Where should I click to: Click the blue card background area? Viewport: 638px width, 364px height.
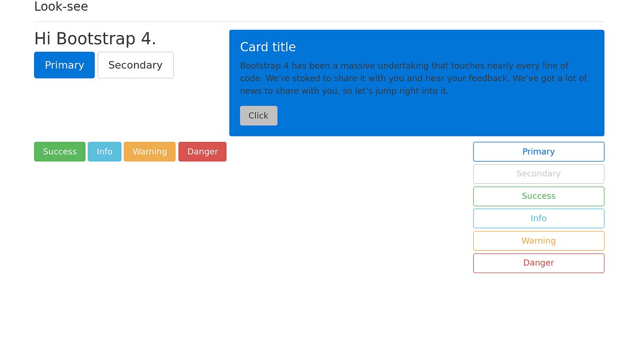(532, 117)
